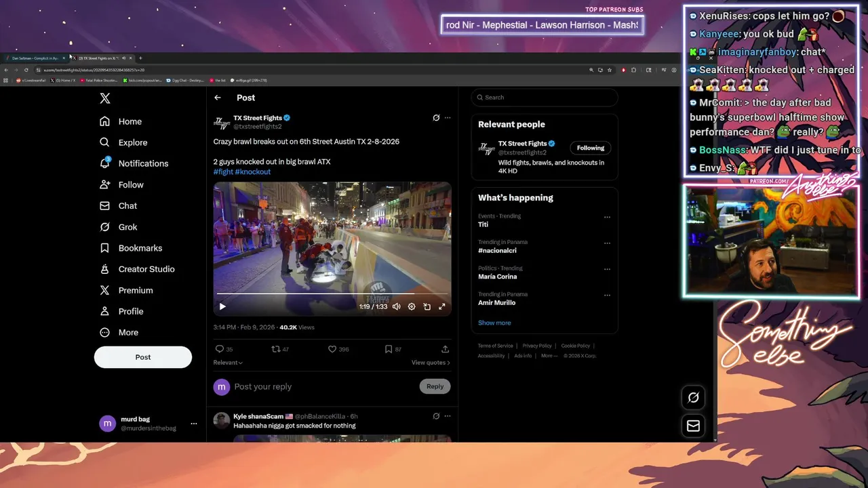Open View quotes link
The height and width of the screenshot is (488, 868).
click(x=431, y=363)
